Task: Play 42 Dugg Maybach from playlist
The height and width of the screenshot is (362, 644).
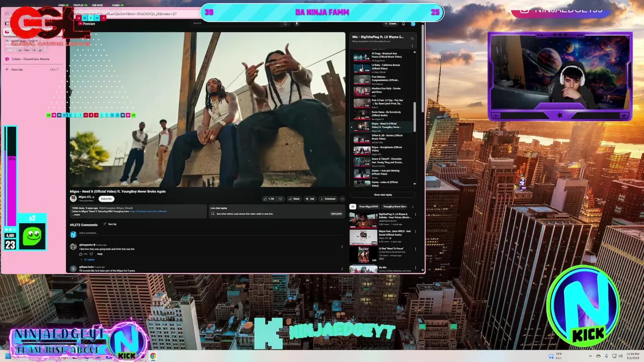Action: [x=383, y=56]
